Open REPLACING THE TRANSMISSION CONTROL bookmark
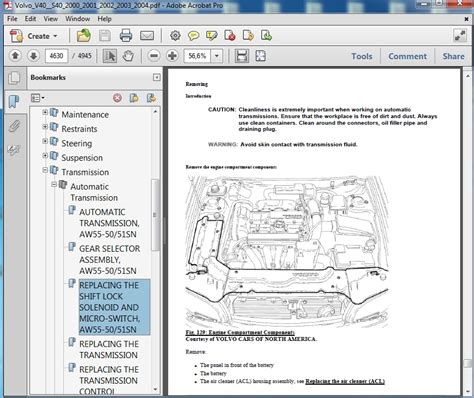 (109, 380)
